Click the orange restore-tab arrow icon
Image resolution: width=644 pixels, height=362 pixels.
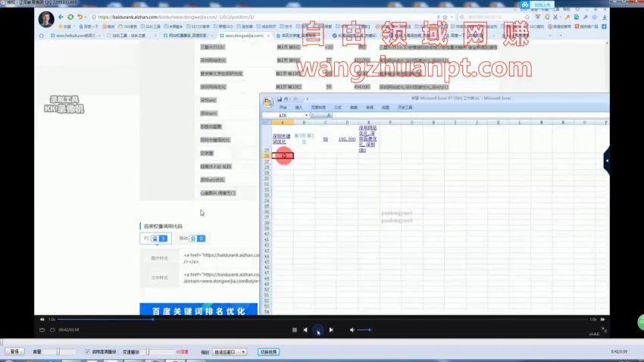point(80,17)
